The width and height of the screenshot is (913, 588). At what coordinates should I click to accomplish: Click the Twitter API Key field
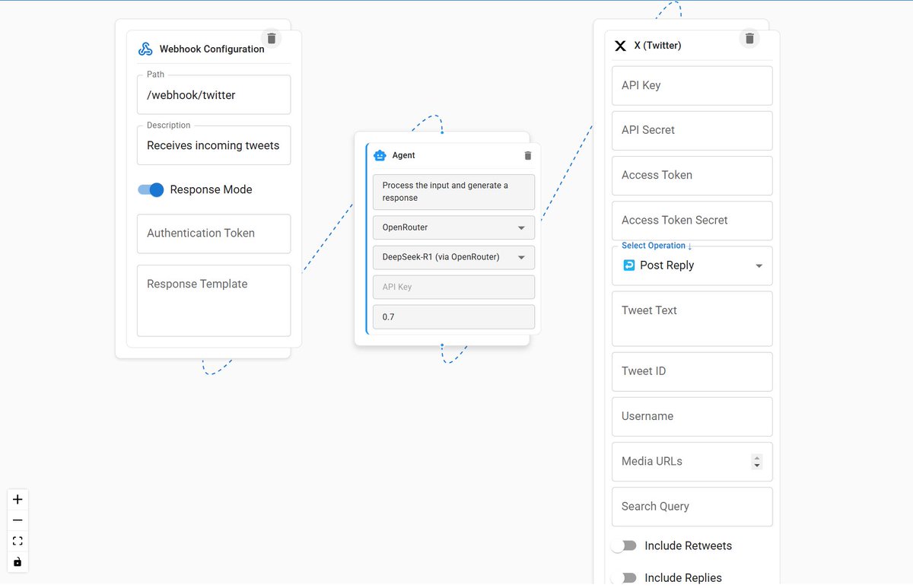point(692,85)
